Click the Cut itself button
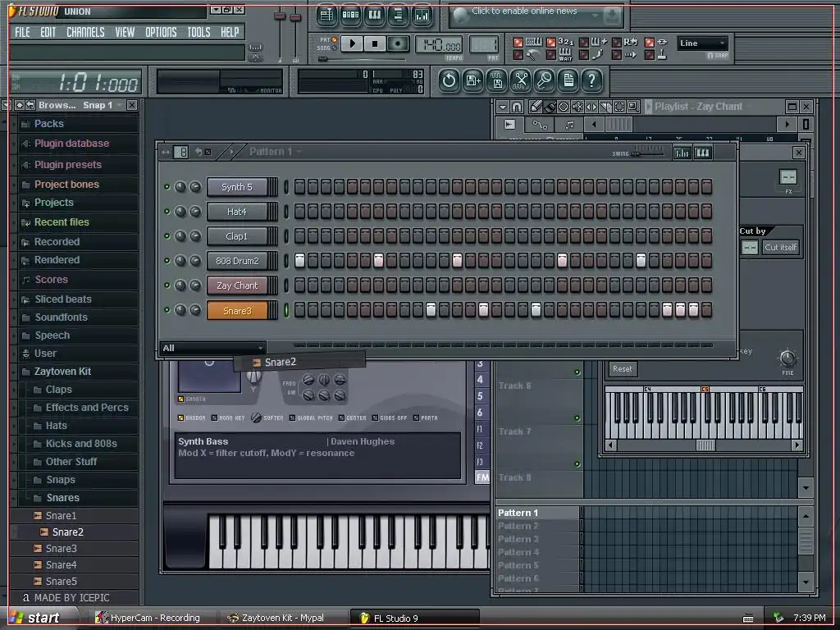 coord(781,247)
